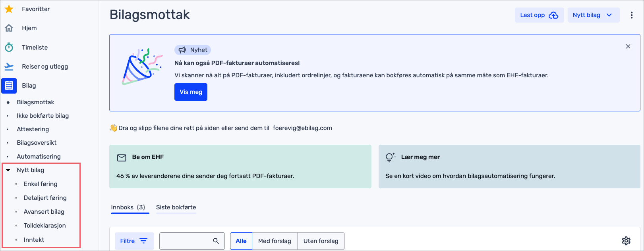Dismiss the Nyhet announcement banner
This screenshot has height=251, width=644.
coord(628,46)
